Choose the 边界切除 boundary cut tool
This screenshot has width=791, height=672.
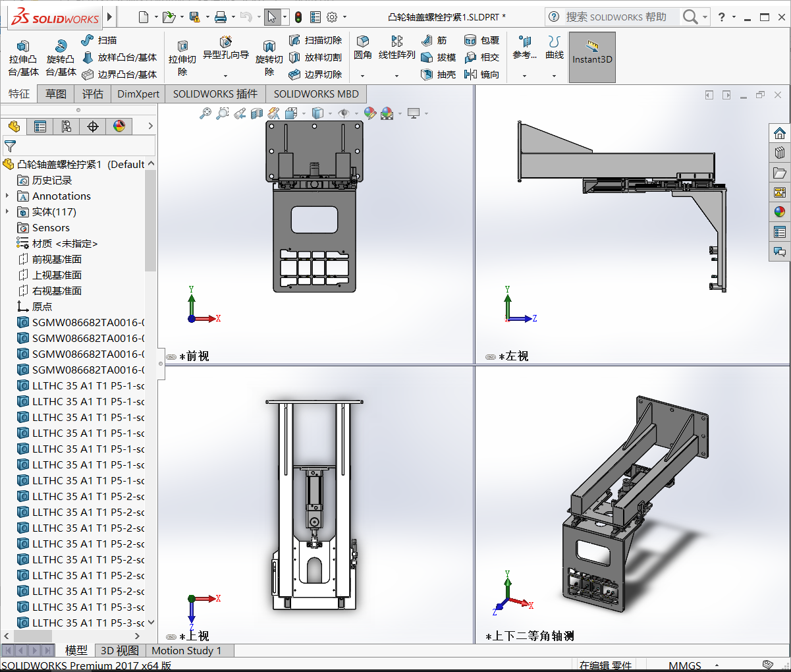pos(315,74)
